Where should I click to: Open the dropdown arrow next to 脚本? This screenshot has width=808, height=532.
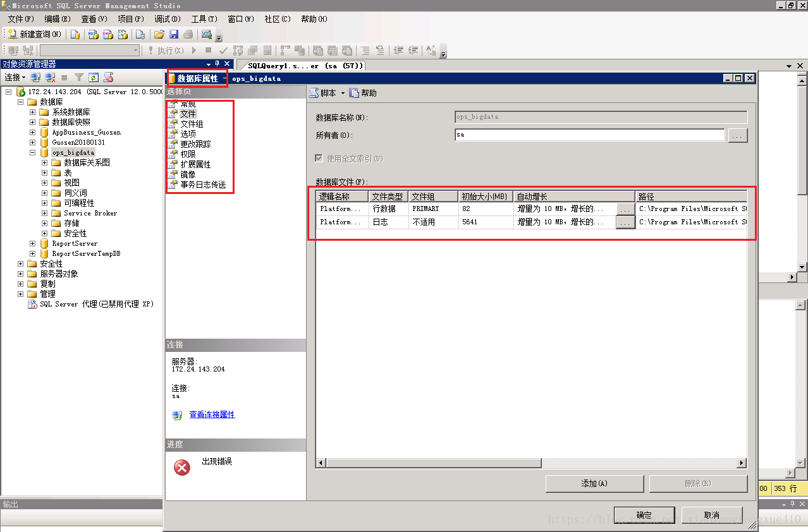pyautogui.click(x=343, y=93)
